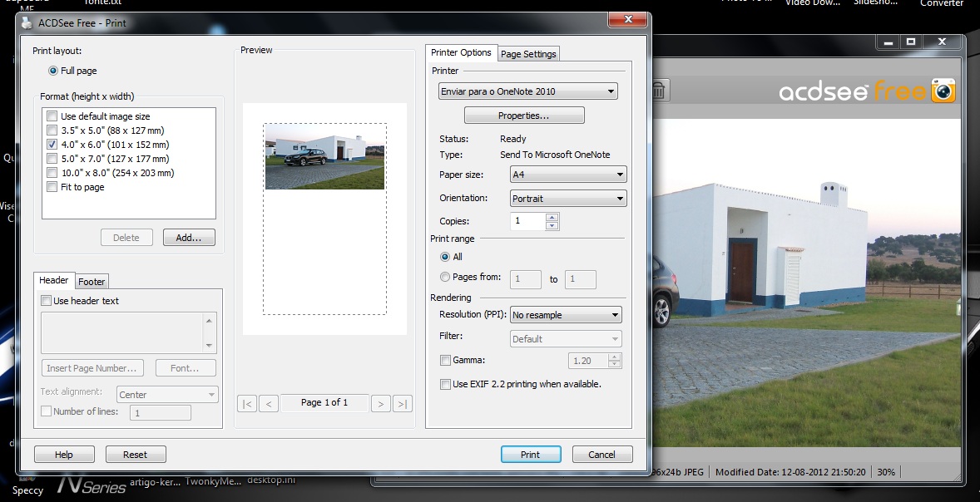Close the ACDSee Print dialog

coord(628,19)
